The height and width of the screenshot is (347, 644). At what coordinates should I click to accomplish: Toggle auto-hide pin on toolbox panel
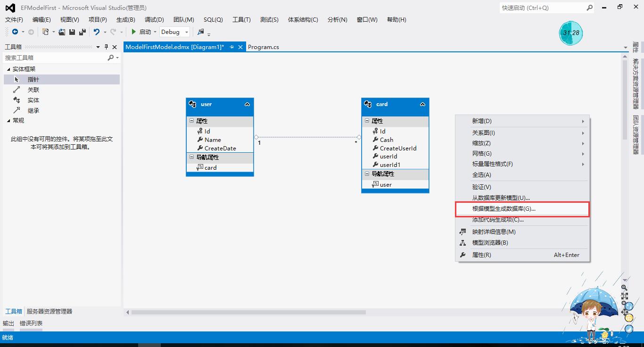click(106, 47)
